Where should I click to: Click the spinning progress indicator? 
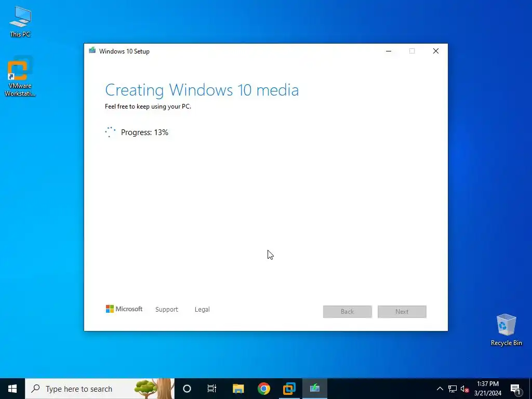tap(110, 132)
